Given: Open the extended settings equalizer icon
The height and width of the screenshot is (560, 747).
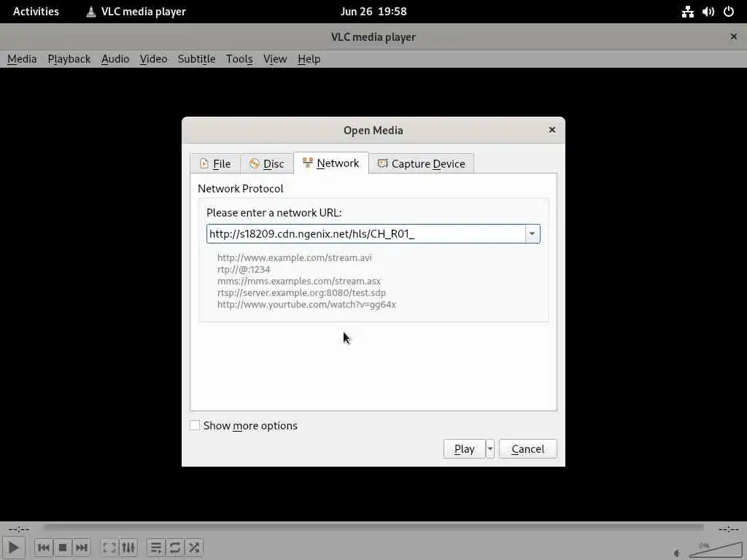Looking at the screenshot, I should pyautogui.click(x=128, y=548).
